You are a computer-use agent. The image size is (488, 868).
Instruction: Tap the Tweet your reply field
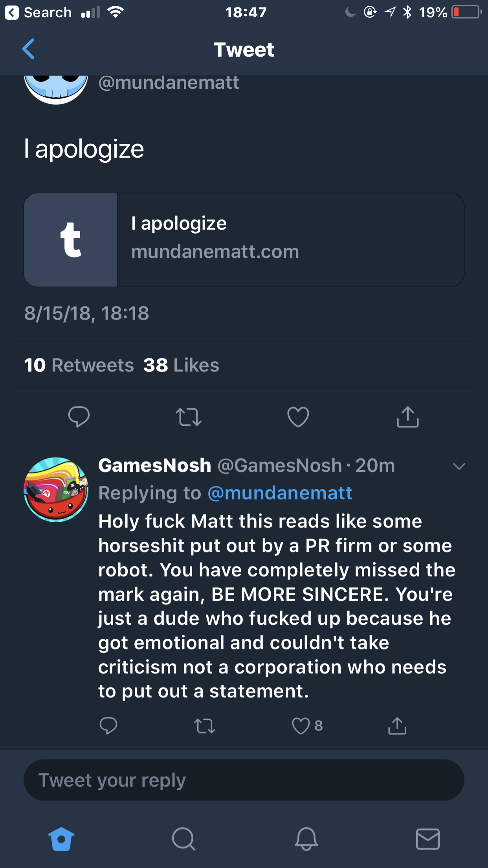(x=244, y=780)
